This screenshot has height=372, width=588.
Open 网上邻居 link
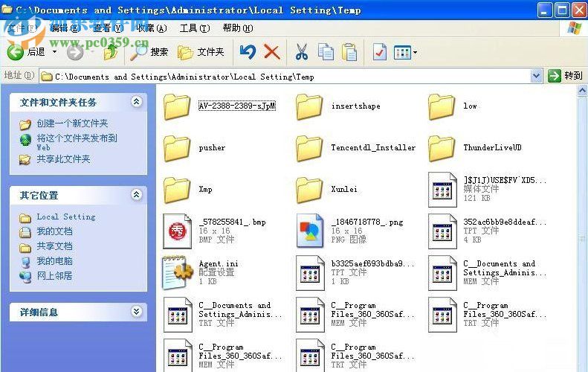(x=54, y=276)
